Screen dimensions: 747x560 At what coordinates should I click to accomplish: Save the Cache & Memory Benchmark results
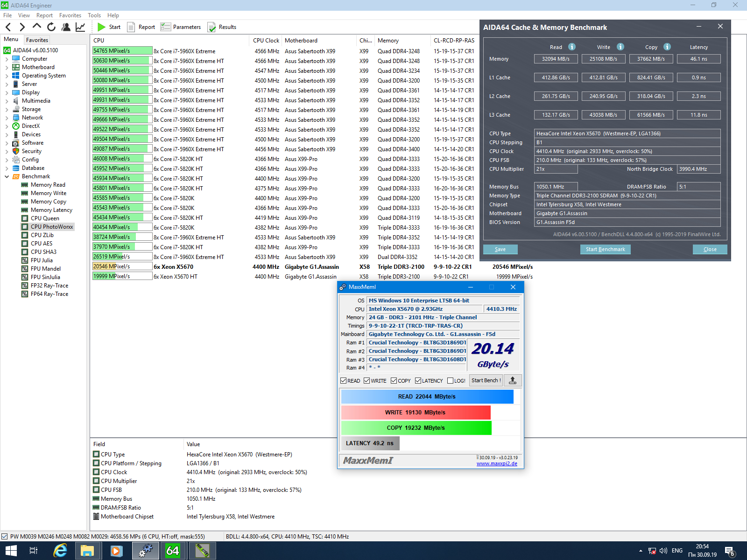[x=500, y=249]
